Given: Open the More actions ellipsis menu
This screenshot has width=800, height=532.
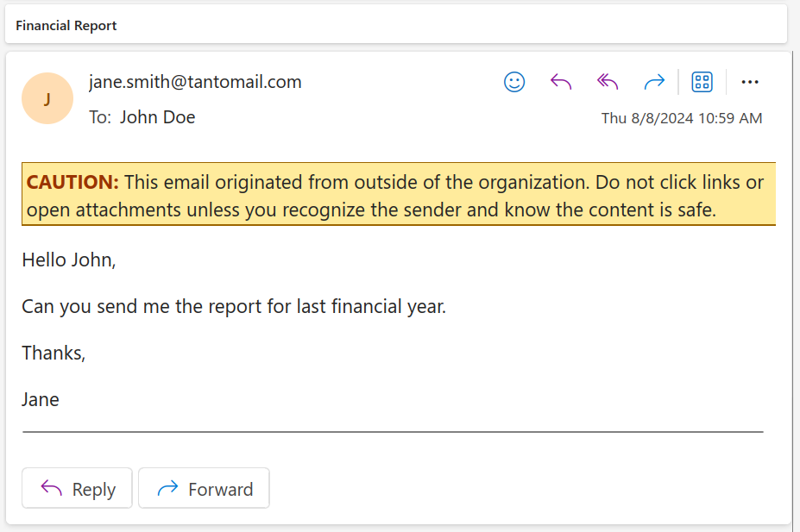Looking at the screenshot, I should 750,82.
